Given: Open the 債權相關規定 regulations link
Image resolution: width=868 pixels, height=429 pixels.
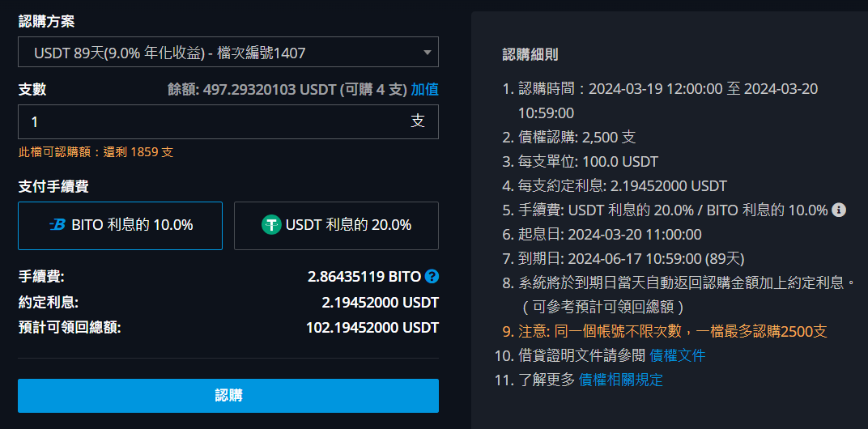Looking at the screenshot, I should 620,380.
